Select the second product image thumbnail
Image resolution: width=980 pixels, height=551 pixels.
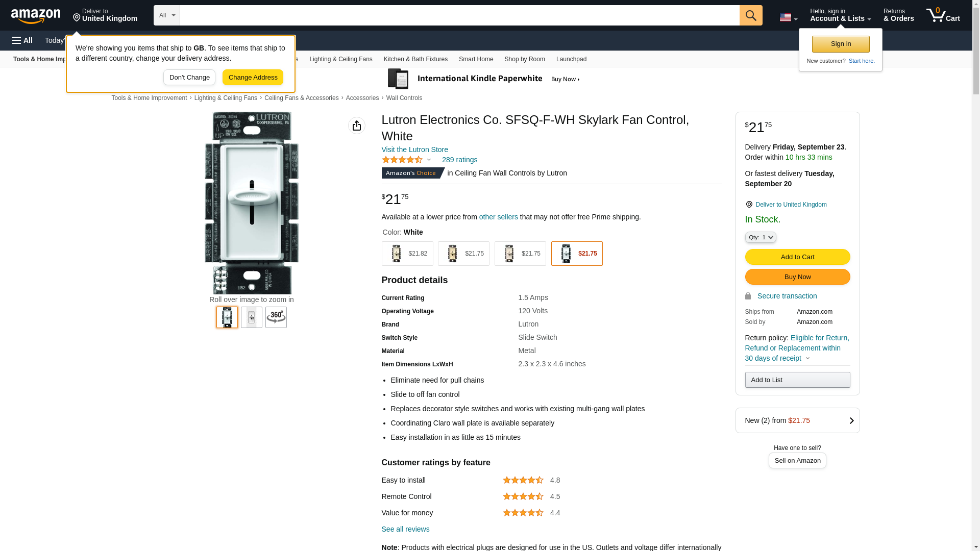251,317
